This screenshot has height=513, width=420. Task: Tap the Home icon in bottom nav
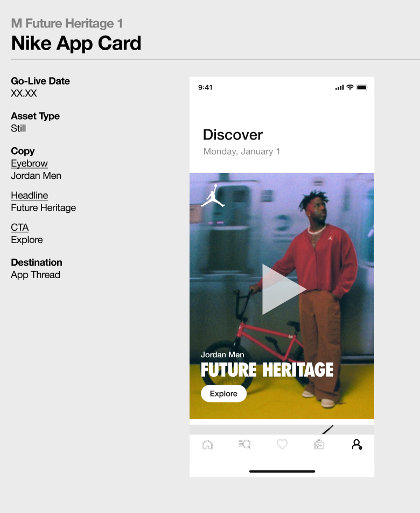[x=207, y=445]
